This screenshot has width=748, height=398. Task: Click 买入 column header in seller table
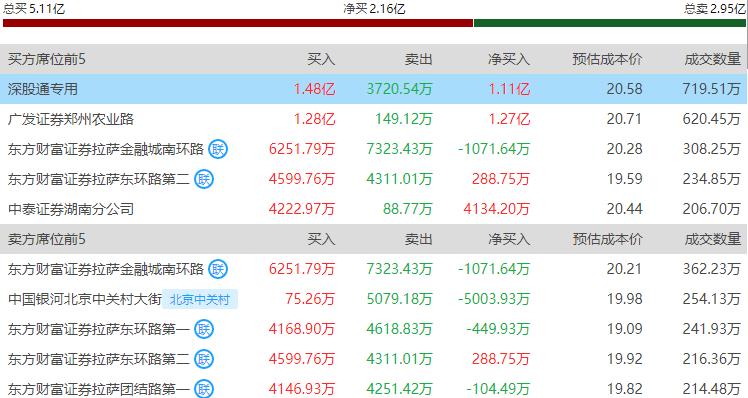[321, 239]
